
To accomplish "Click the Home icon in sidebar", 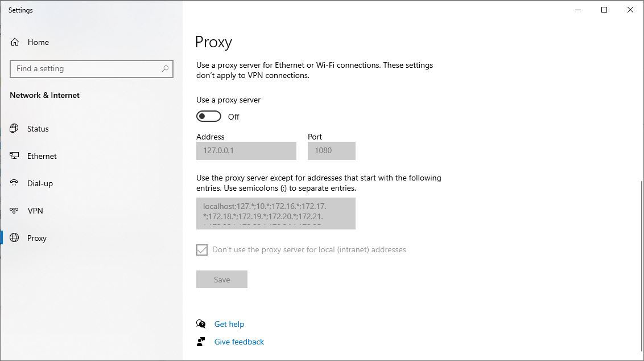I will pos(15,42).
